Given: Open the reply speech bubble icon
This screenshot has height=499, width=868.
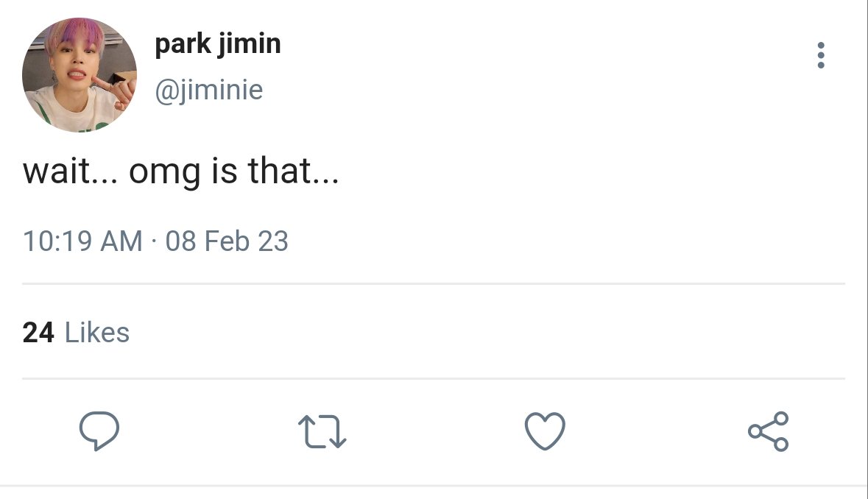Looking at the screenshot, I should click(99, 431).
